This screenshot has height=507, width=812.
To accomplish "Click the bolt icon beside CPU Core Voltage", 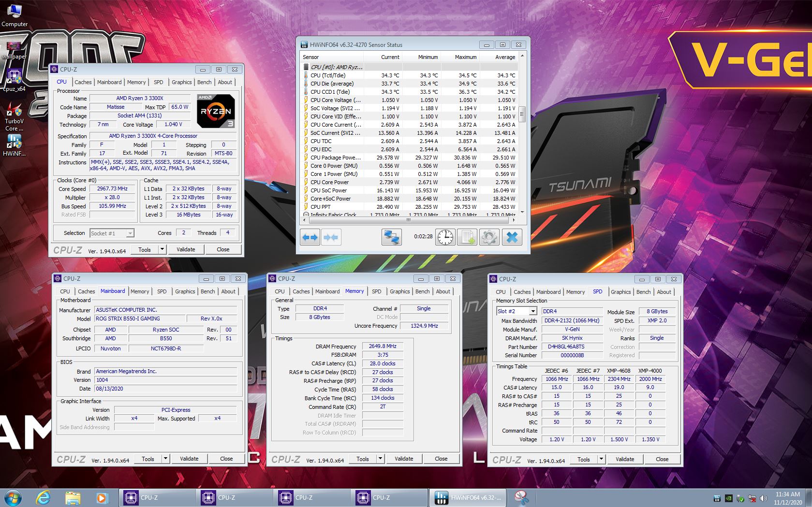I will (306, 100).
